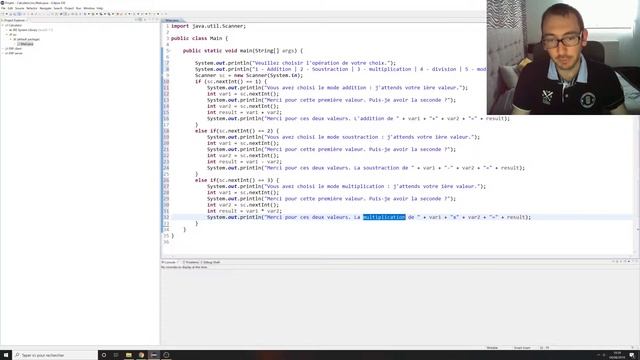Collapse the Calculator project node
This screenshot has width=640, height=360.
point(3,25)
